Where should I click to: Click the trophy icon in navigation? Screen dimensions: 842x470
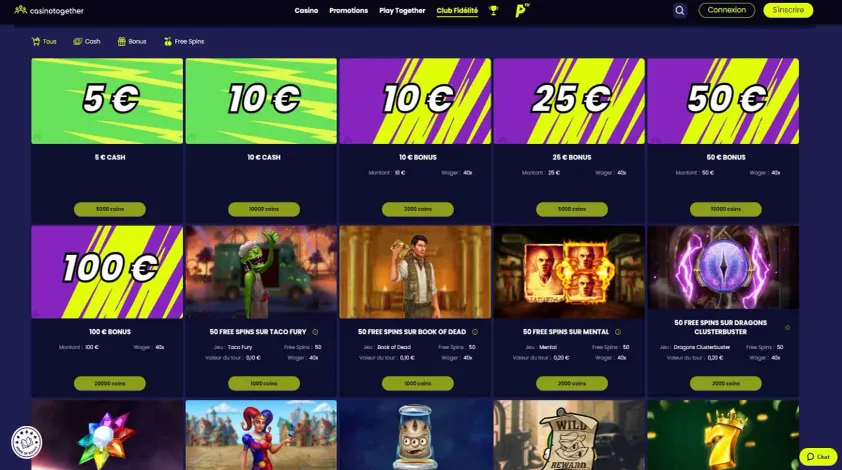coord(493,10)
